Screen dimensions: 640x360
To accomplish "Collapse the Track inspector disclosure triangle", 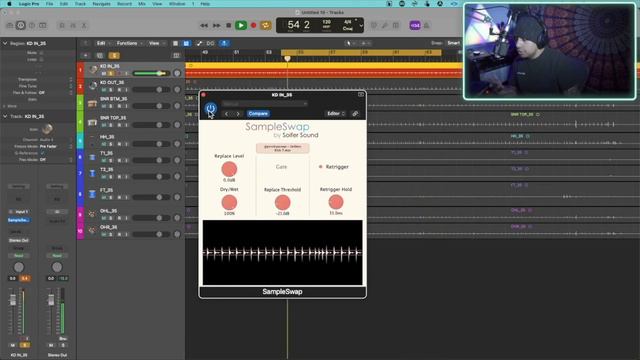I will [5, 116].
